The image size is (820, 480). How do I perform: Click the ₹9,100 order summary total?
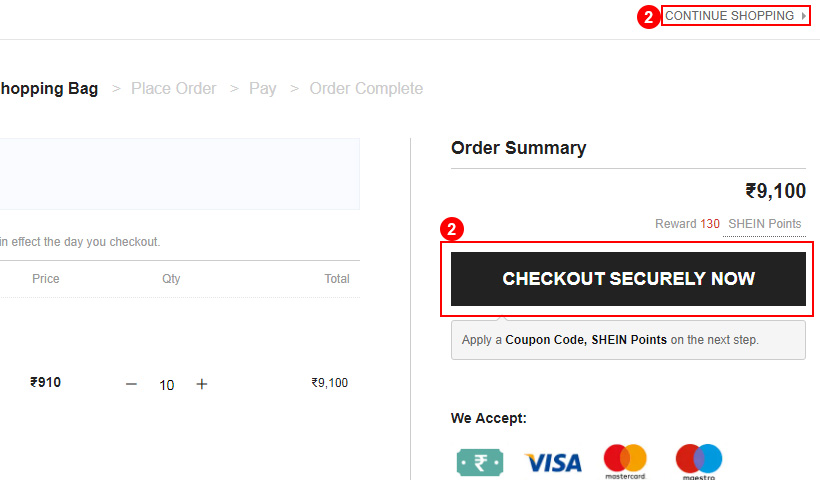[x=776, y=191]
